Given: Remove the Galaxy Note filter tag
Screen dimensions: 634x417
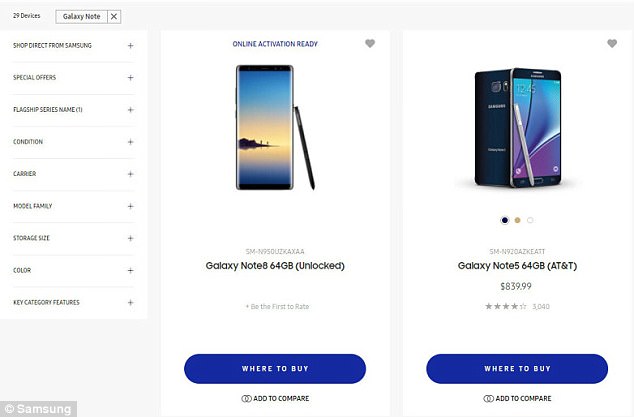Looking at the screenshot, I should tap(114, 17).
